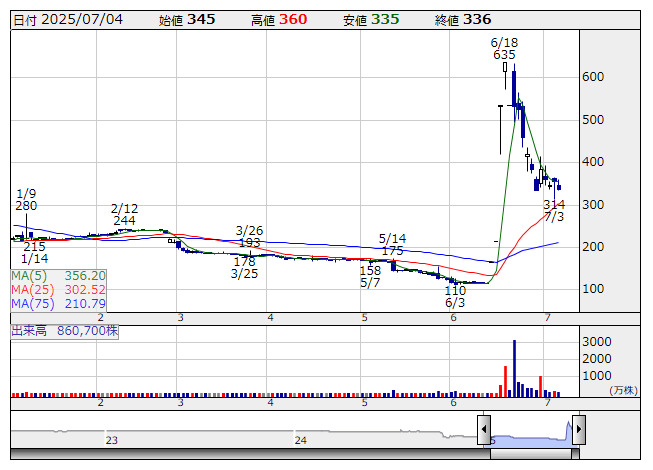Click the right range handle arrow
This screenshot has height=470, width=653.
(578, 429)
